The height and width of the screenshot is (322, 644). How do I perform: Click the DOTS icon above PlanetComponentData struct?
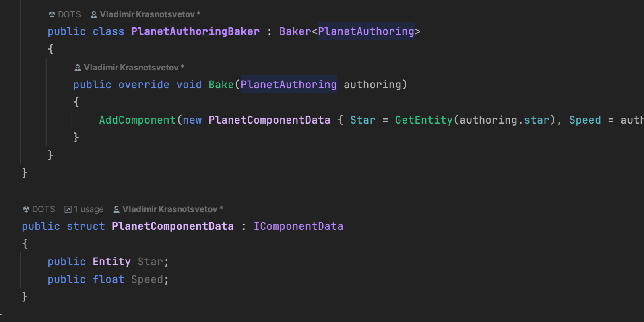click(x=26, y=209)
